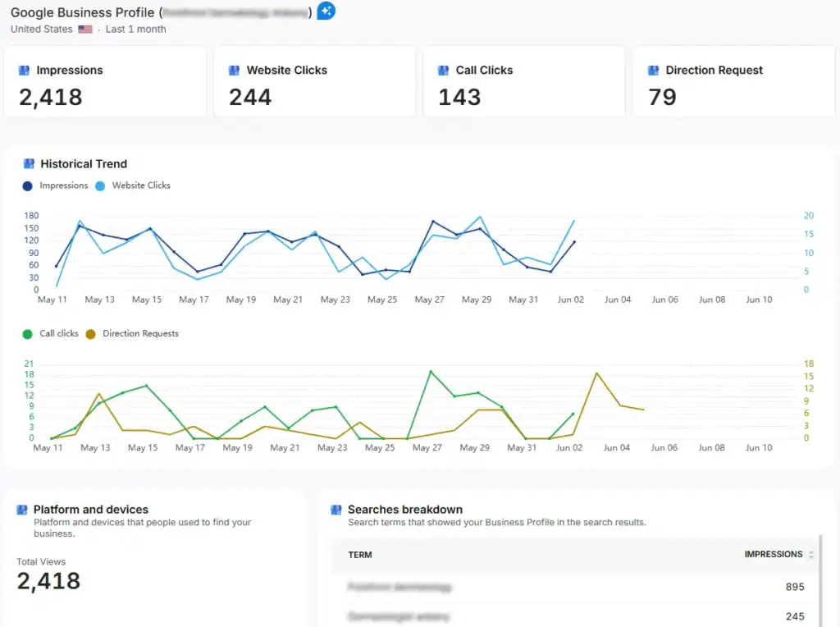The image size is (840, 627).
Task: Hide the Website Clicks series via its legend
Action: pyautogui.click(x=133, y=185)
